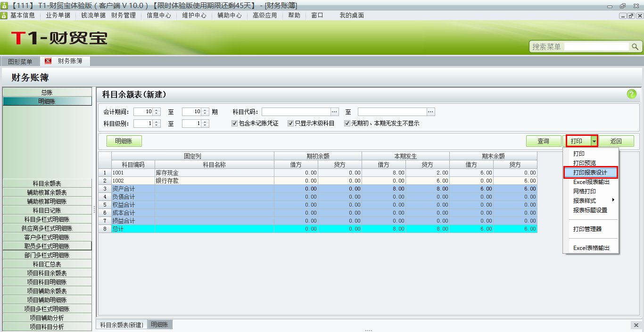Click the 返回 button
Image resolution: width=644 pixels, height=332 pixels.
point(616,141)
